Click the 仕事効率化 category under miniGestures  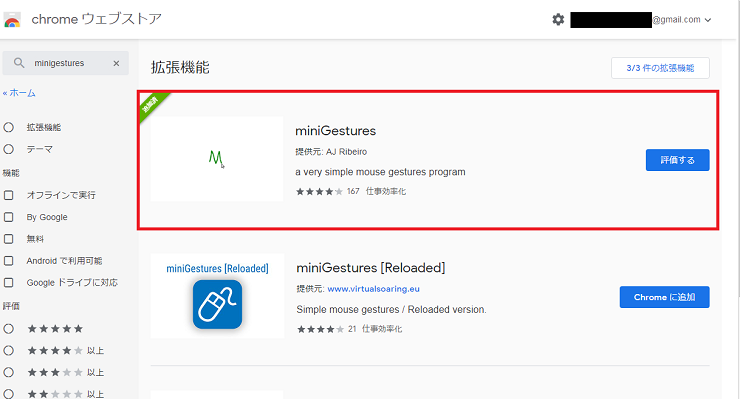[386, 191]
